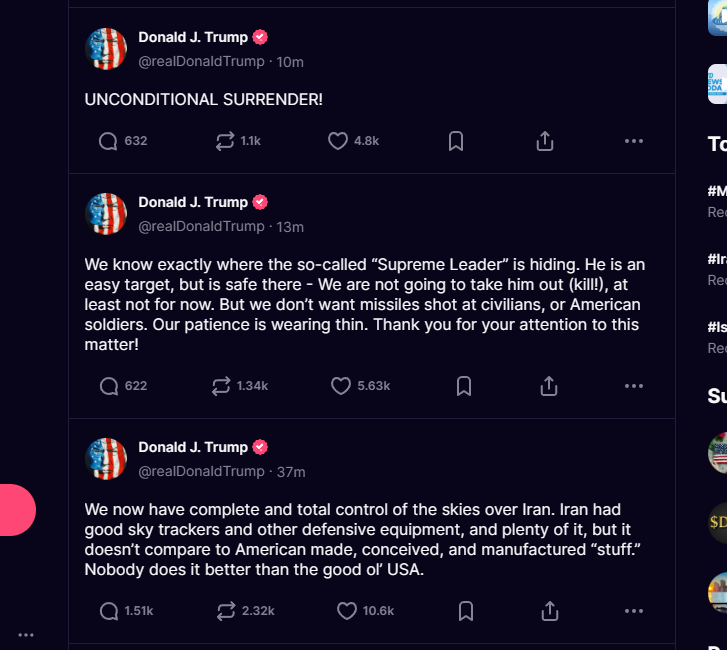Image resolution: width=727 pixels, height=650 pixels.
Task: Open more options on Supreme Leader post
Action: (634, 386)
